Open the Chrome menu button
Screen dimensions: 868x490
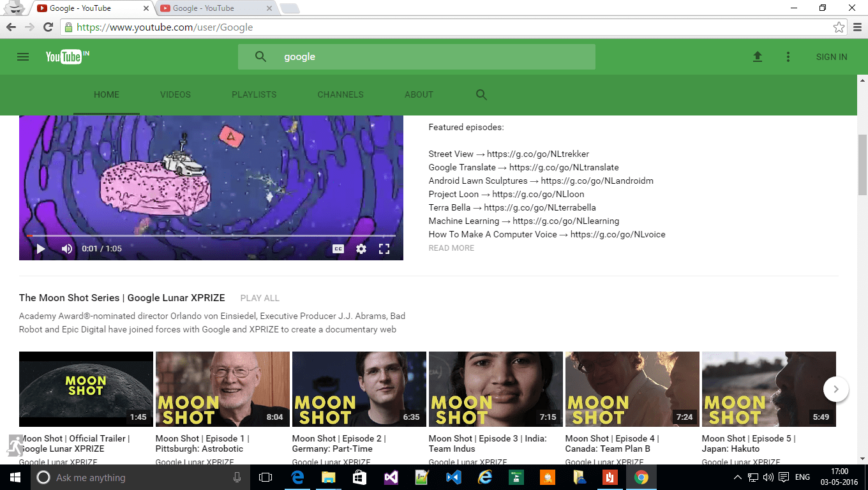coord(857,27)
